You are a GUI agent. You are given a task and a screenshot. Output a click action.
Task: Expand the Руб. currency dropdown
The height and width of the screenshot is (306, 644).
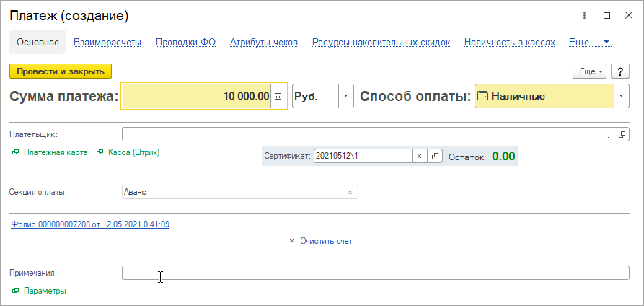[346, 96]
